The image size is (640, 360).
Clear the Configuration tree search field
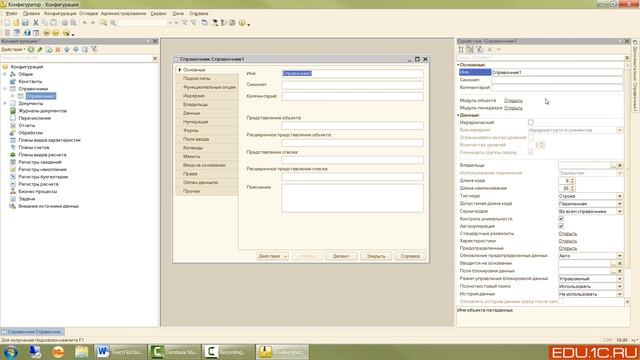155,59
